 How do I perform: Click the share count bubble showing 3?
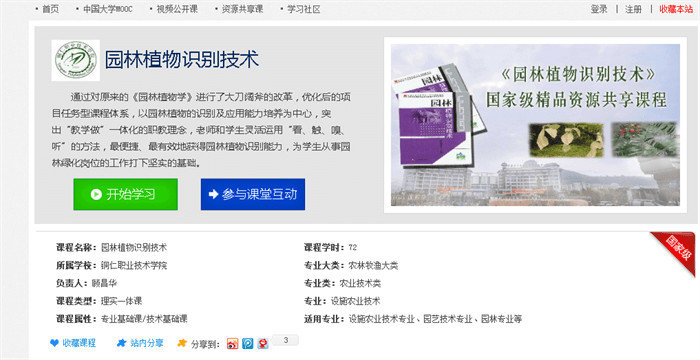click(286, 340)
